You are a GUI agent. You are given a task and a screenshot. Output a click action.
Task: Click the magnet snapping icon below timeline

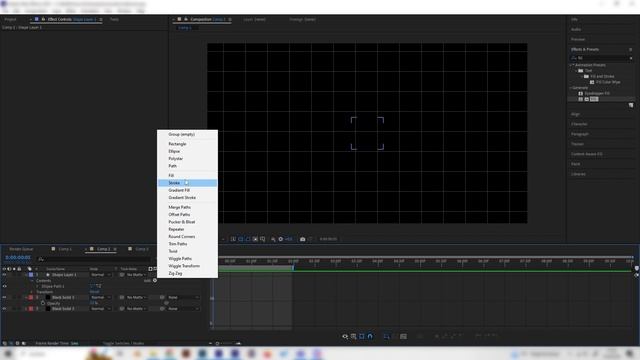point(370,336)
